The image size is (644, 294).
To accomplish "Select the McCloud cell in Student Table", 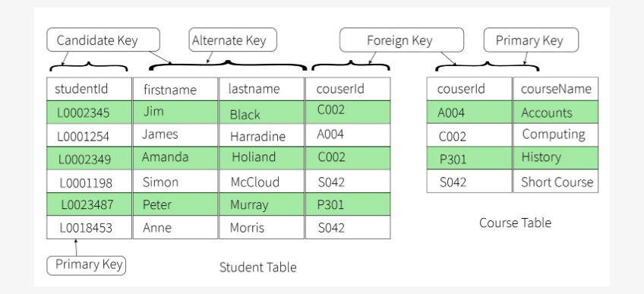I will coord(261,181).
